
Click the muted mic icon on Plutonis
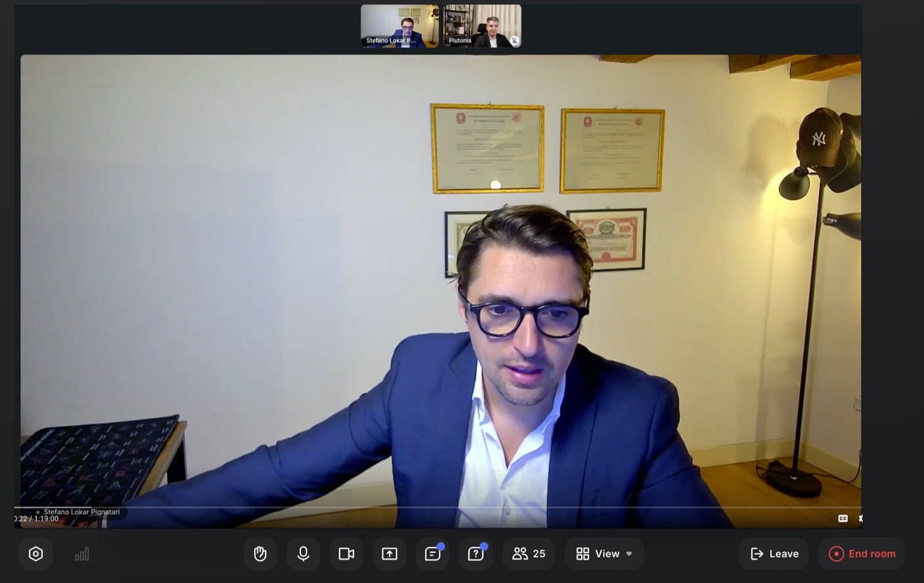point(514,40)
